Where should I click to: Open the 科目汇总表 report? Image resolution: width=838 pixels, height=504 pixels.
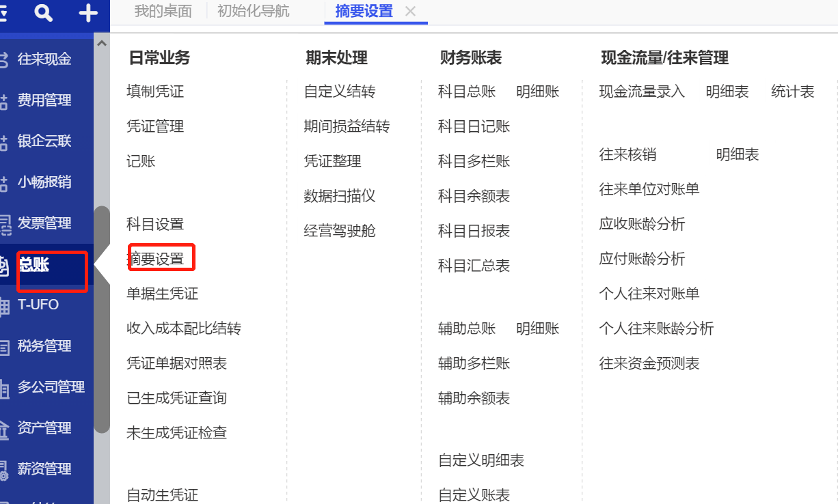pos(474,266)
